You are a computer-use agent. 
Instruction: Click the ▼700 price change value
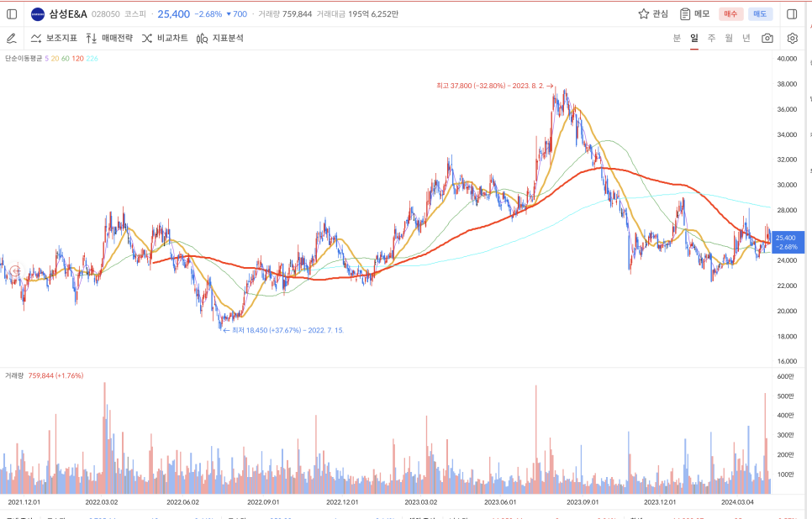237,14
